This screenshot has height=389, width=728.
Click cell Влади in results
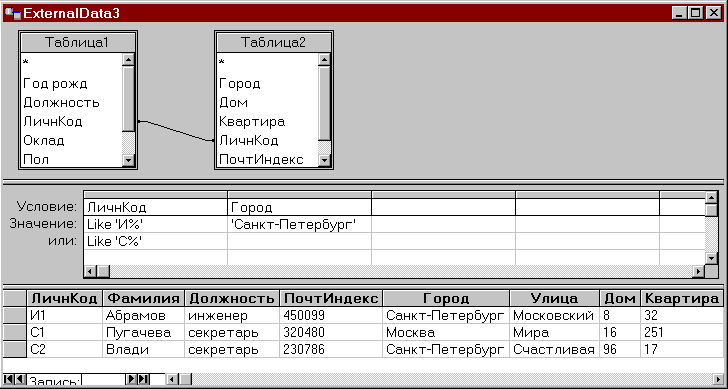(x=143, y=349)
